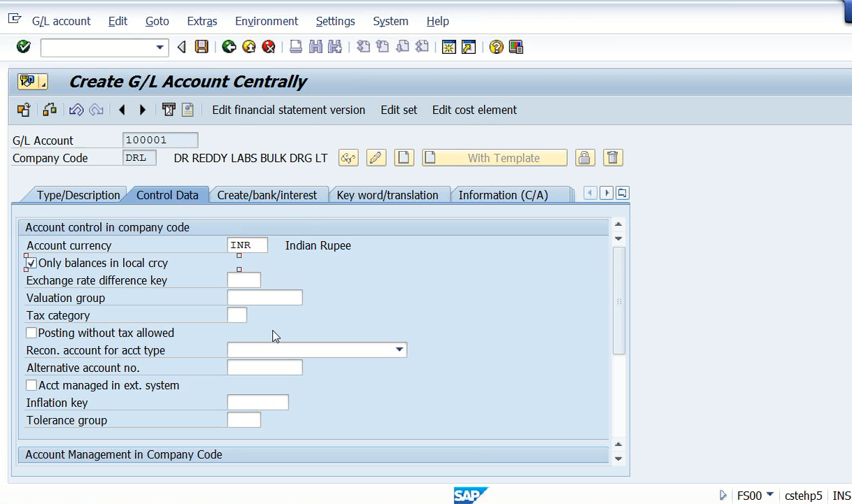Click the Last Page icon
Viewport: 852px width, 504px height.
click(x=422, y=47)
